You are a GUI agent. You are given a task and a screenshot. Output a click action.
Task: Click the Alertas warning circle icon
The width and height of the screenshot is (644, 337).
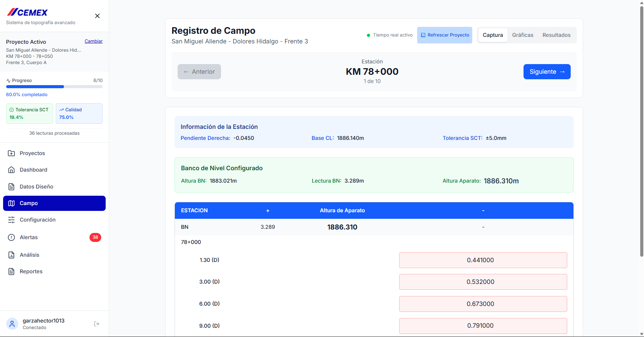pos(11,237)
